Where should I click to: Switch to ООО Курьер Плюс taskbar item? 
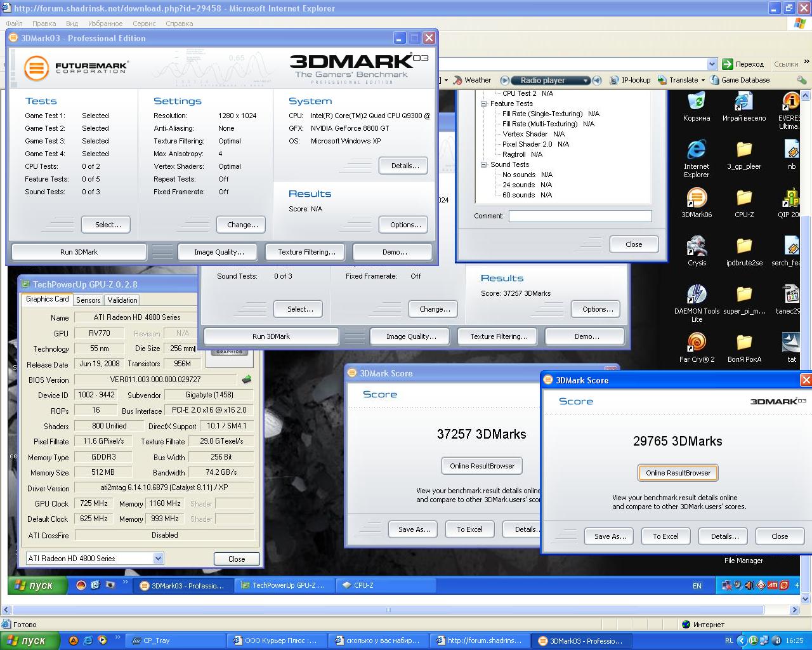click(x=276, y=640)
